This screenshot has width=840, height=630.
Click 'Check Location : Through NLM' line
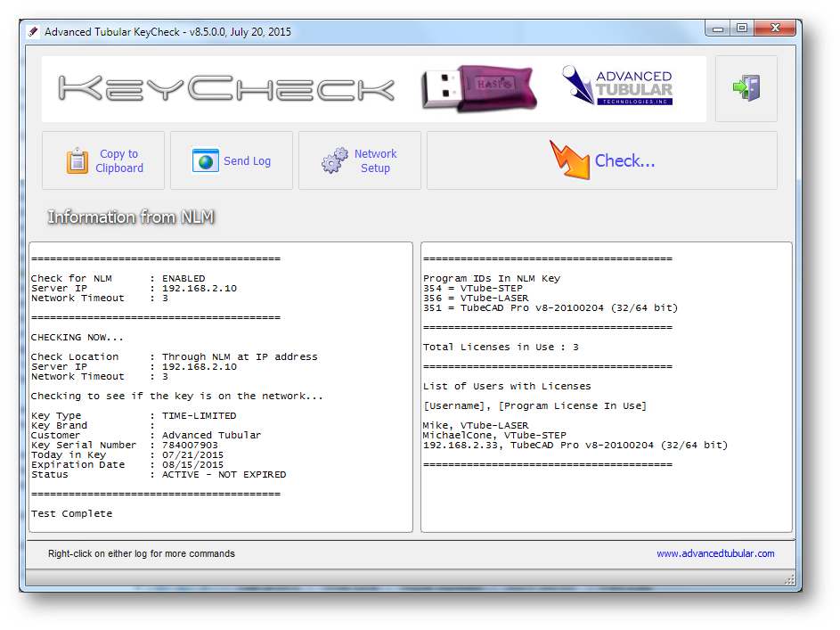pyautogui.click(x=174, y=356)
